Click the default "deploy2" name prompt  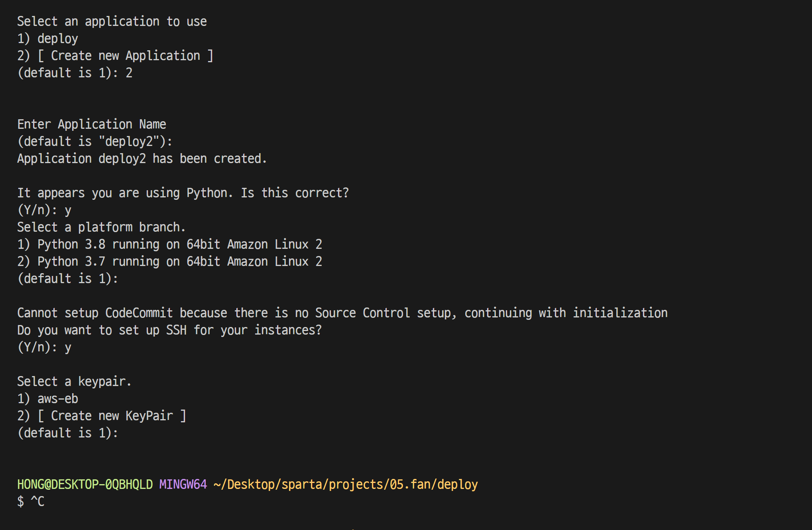coord(95,142)
